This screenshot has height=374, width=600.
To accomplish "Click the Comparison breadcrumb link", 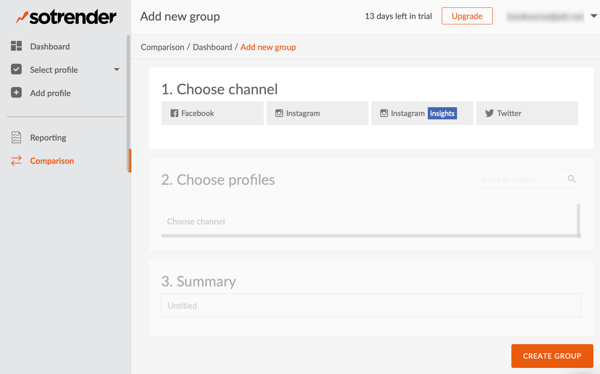I will [162, 47].
